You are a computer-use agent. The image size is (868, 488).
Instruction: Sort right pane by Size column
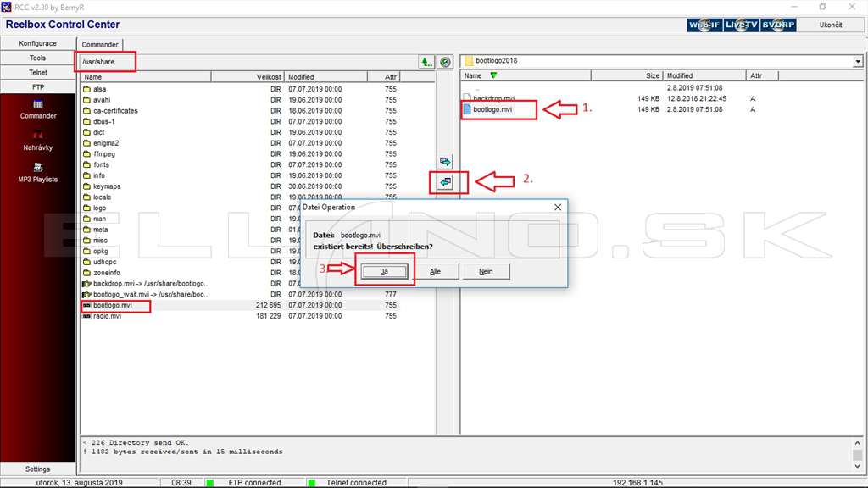coord(626,75)
